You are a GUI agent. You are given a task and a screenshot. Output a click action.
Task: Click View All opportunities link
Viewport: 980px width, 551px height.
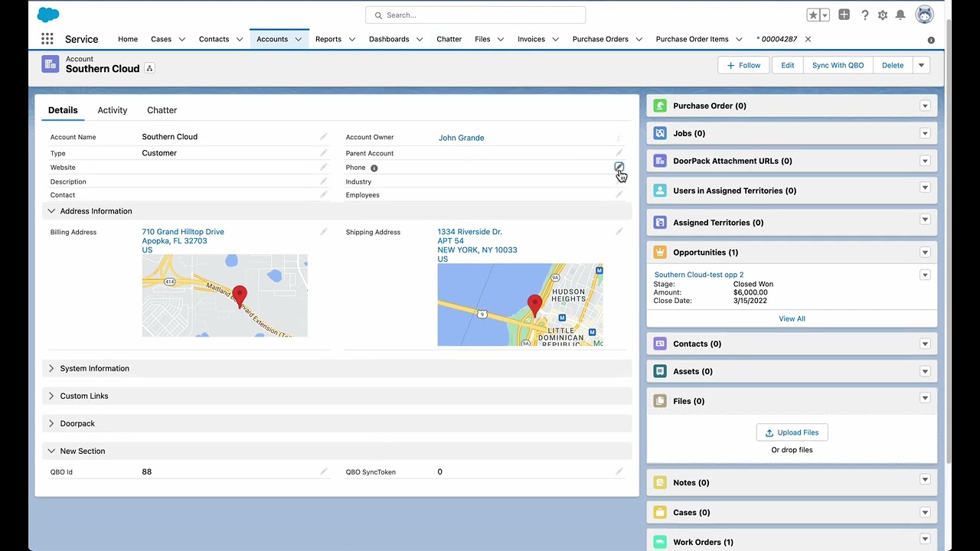[x=792, y=318]
